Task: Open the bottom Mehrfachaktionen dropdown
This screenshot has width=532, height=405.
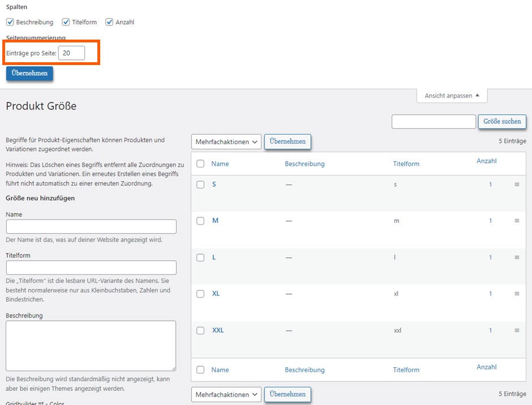Action: point(226,394)
